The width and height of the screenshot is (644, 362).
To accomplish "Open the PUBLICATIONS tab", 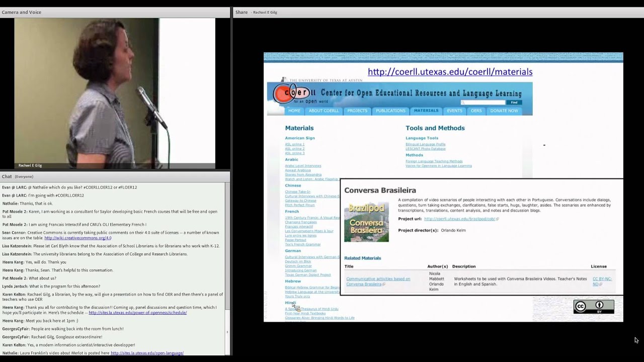I will coord(390,111).
